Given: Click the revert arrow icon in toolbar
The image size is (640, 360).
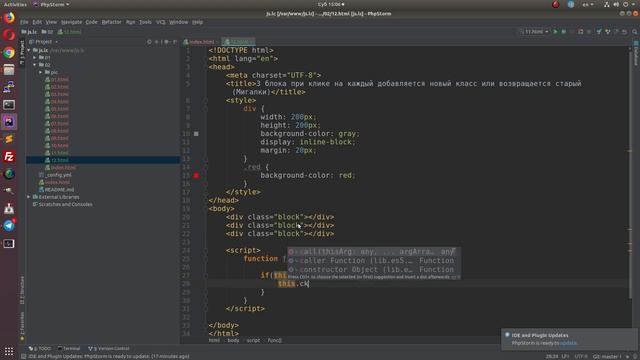Looking at the screenshot, I should click(624, 31).
